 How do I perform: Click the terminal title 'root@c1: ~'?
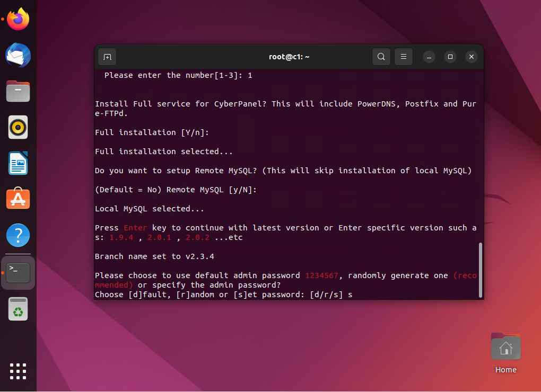tap(289, 57)
